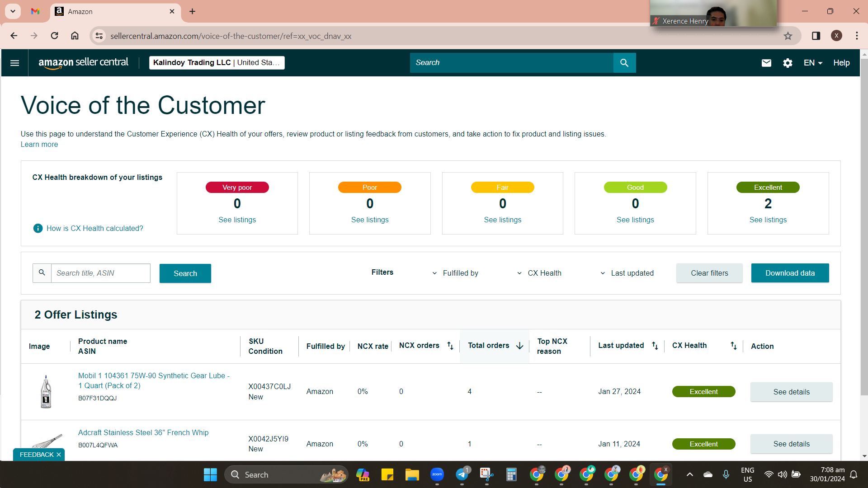Expand the Fulfilled by filter dropdown
Viewport: 868px width, 488px height.
[x=456, y=273]
